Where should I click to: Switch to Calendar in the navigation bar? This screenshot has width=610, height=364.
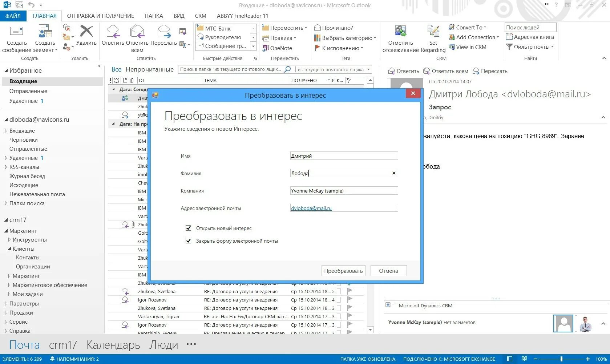point(113,345)
